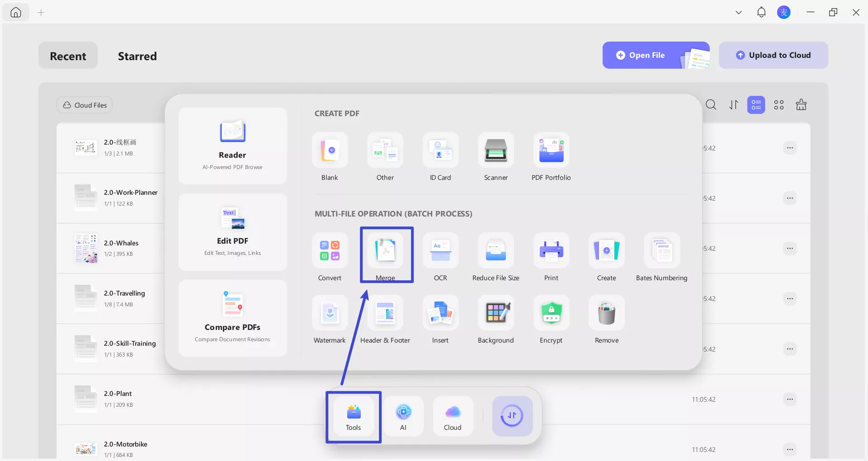The image size is (868, 461).
Task: Enable list view display
Action: click(x=756, y=104)
